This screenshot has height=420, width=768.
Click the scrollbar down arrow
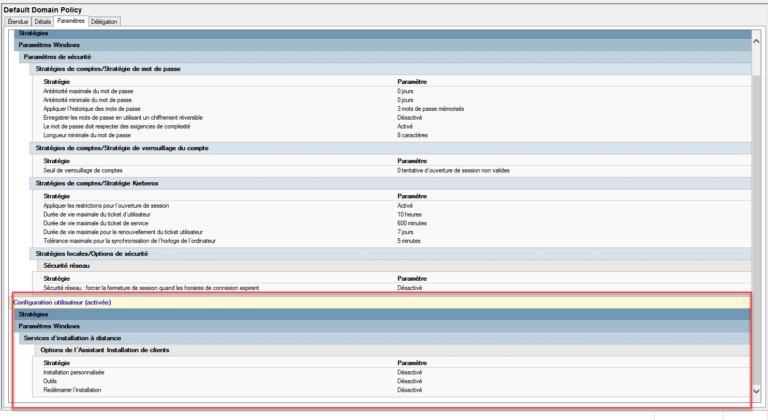[x=756, y=391]
